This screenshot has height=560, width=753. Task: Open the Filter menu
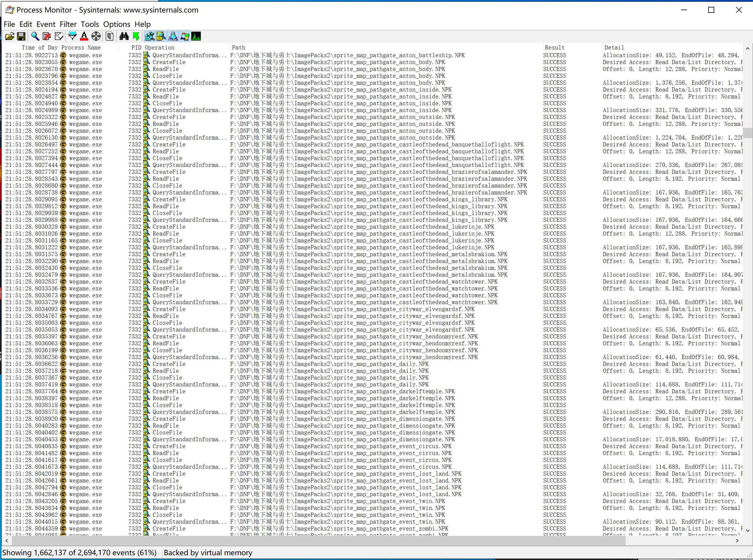click(x=68, y=24)
